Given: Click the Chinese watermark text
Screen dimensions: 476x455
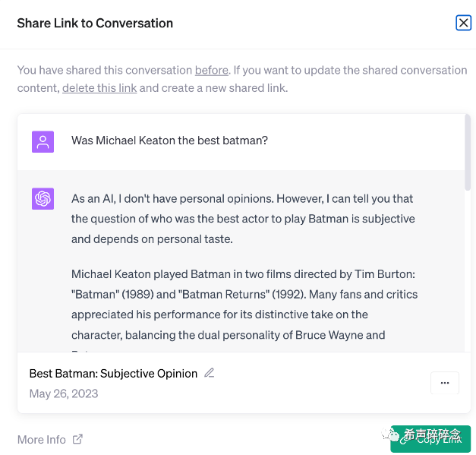Looking at the screenshot, I should pyautogui.click(x=432, y=434).
